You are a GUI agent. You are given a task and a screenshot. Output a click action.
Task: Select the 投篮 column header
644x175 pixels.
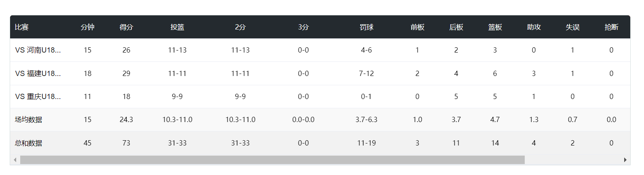point(177,27)
